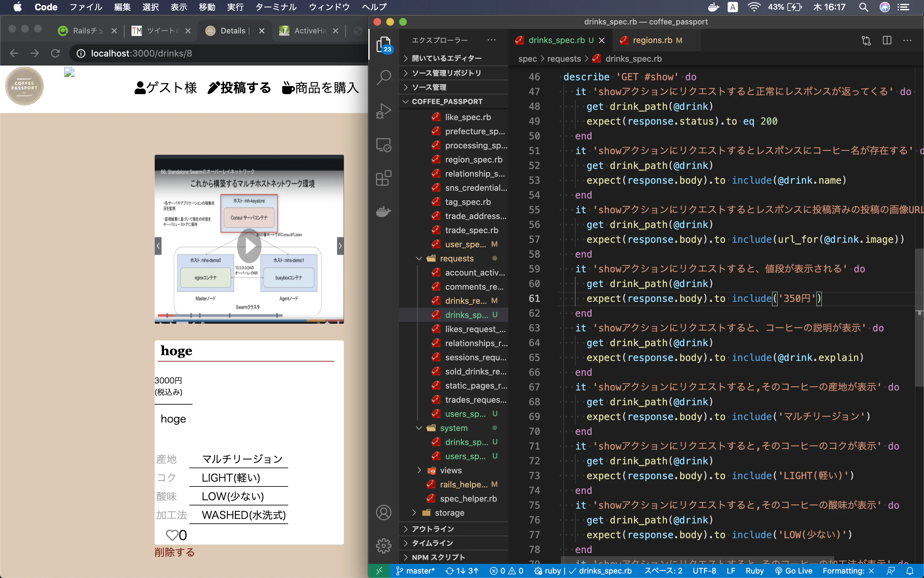The width and height of the screenshot is (924, 578).
Task: Collapse the COFFEE_PASSPORT folder section
Action: (x=454, y=102)
